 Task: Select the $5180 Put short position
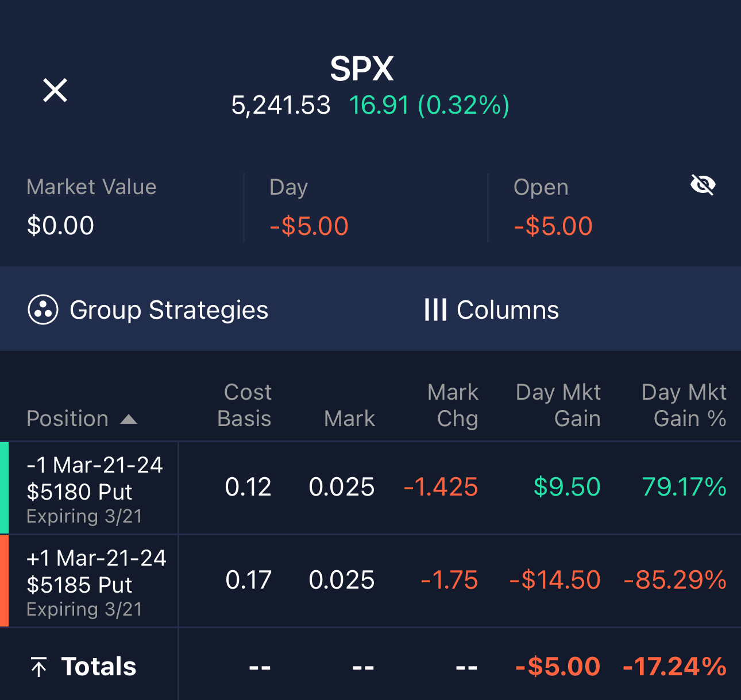pyautogui.click(x=95, y=489)
